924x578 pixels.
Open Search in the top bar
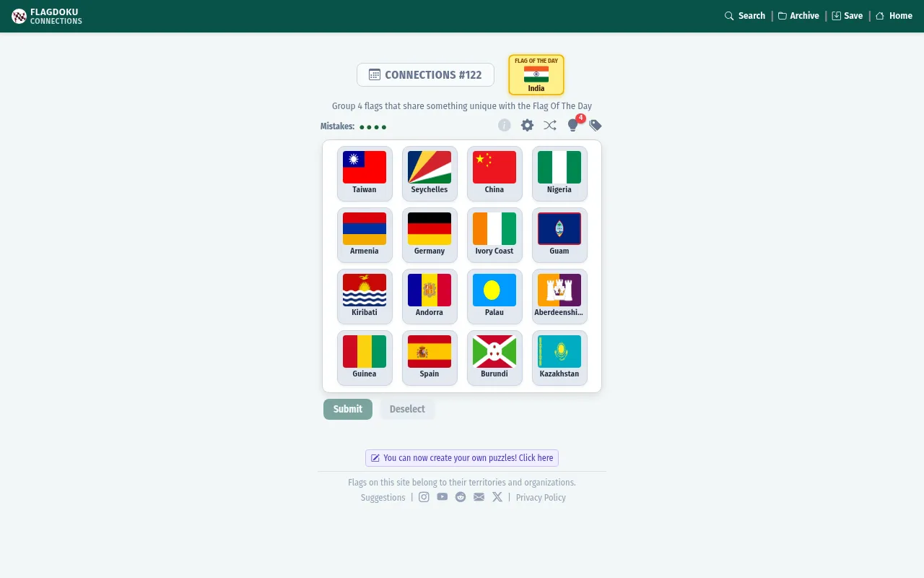tap(745, 16)
